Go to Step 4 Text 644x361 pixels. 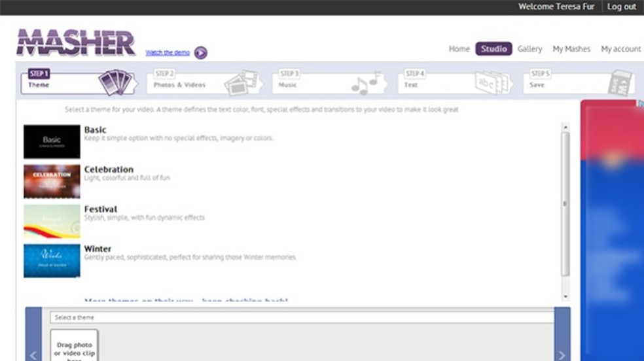(455, 82)
